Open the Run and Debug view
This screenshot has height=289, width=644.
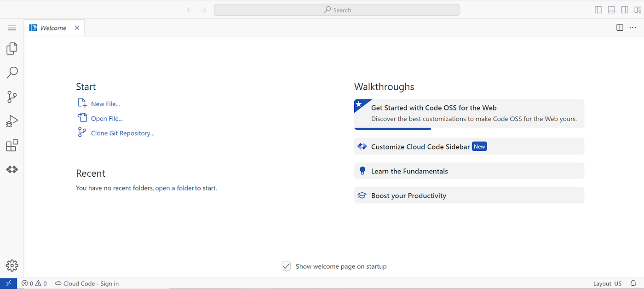point(12,121)
